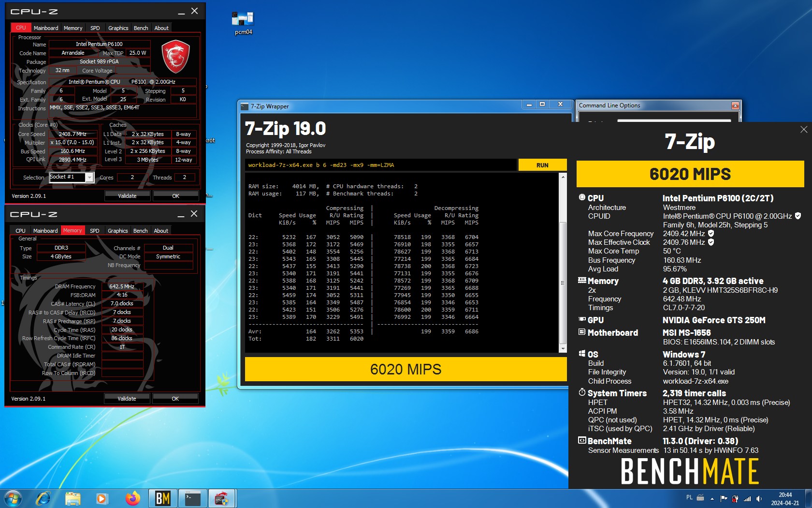This screenshot has height=508, width=812.
Task: Open Graphics tab in upper CPU-Z window
Action: [x=118, y=28]
